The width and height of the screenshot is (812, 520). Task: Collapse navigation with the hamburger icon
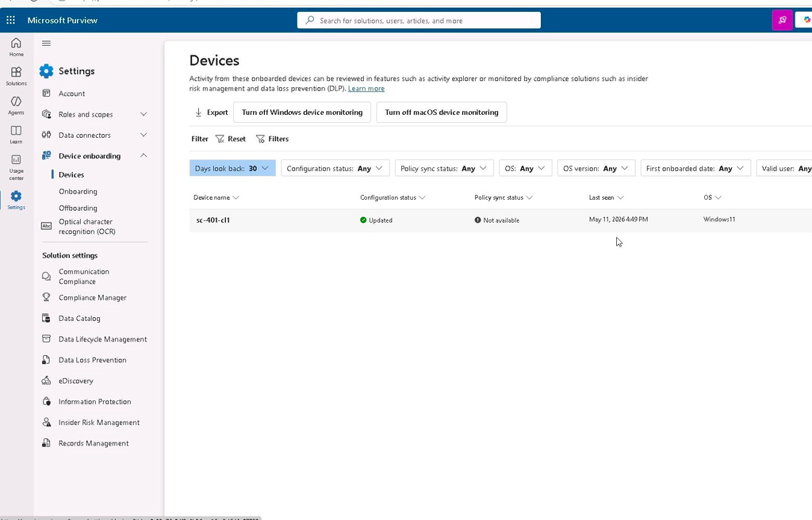pyautogui.click(x=46, y=44)
